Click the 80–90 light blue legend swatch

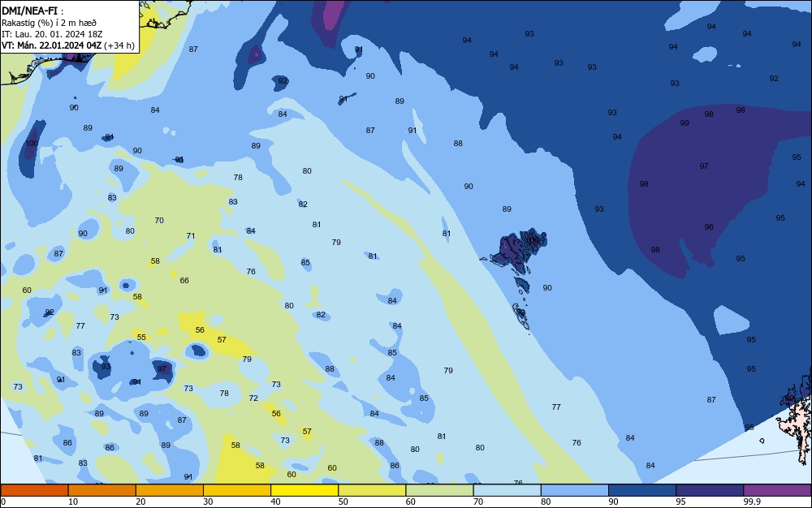click(574, 490)
